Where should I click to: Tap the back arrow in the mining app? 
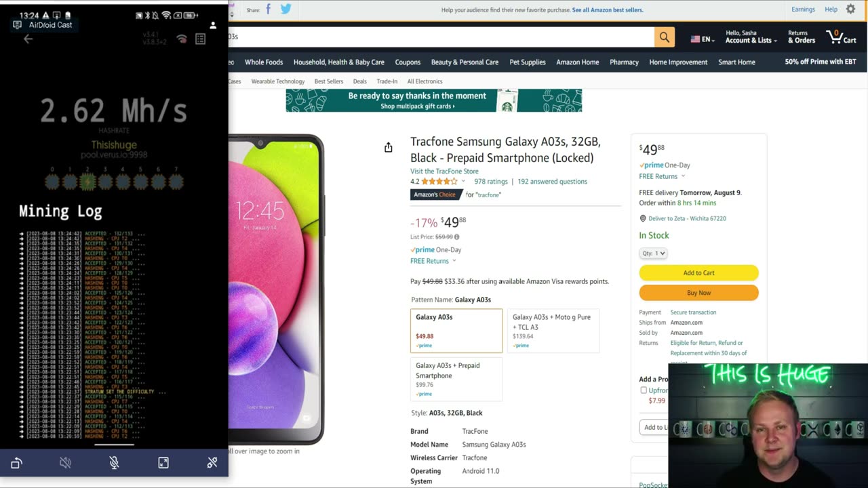[x=28, y=39]
